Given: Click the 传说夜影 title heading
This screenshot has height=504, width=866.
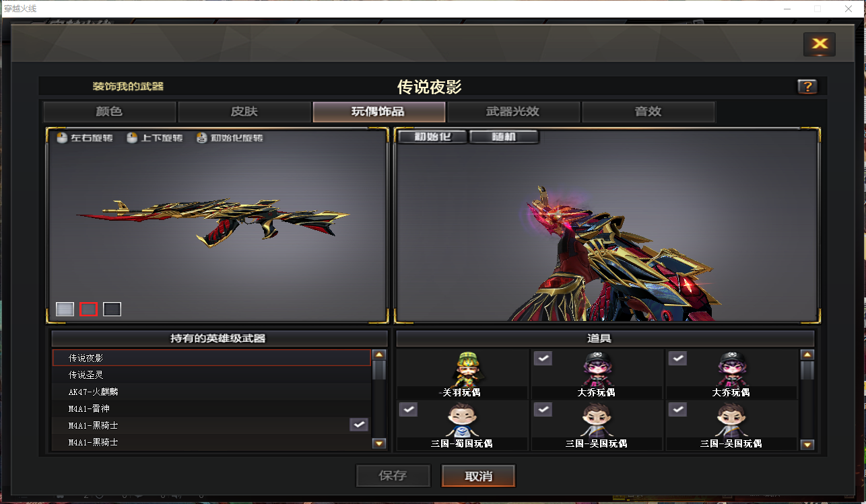Looking at the screenshot, I should 430,87.
